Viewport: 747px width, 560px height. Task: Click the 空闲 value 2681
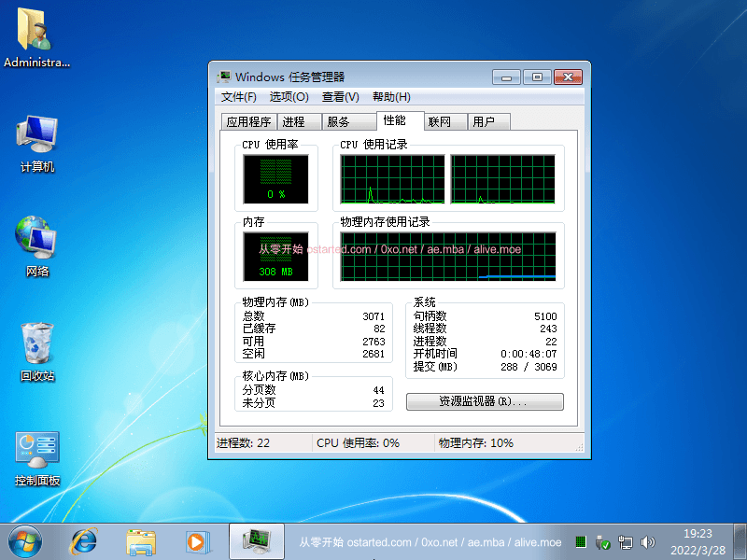click(373, 354)
